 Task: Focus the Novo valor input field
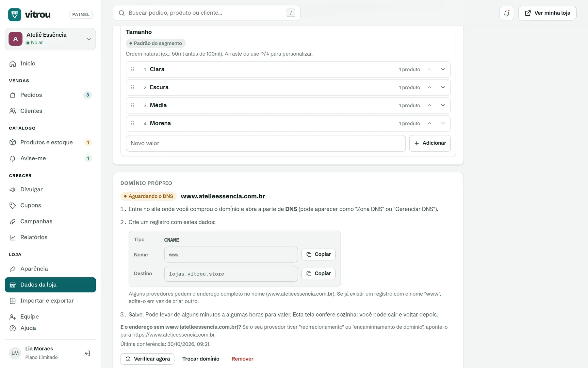coord(266,143)
